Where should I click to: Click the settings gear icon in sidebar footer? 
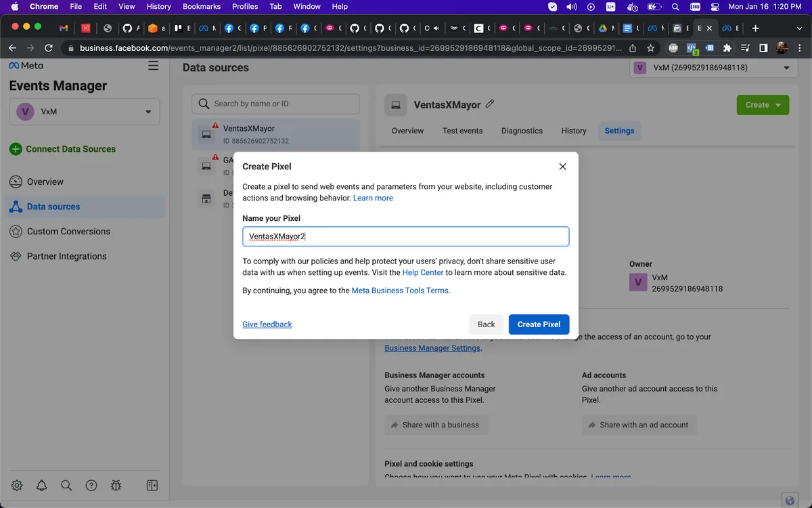point(17,485)
